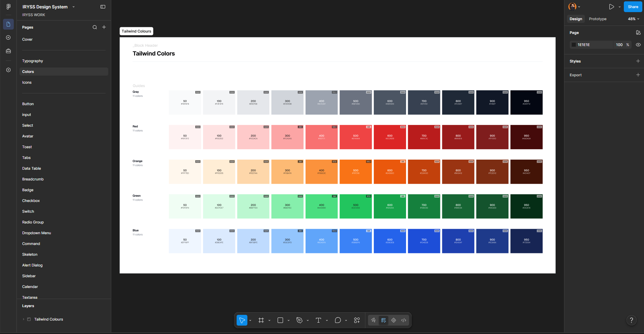The image size is (644, 334).
Task: Select the Rectangle shape tool
Action: (x=280, y=320)
